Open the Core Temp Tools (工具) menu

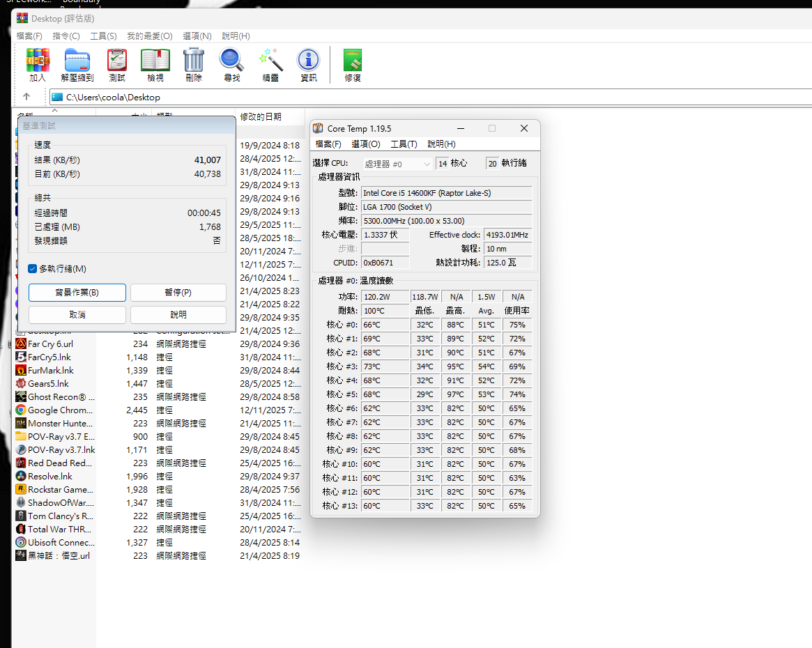404,144
